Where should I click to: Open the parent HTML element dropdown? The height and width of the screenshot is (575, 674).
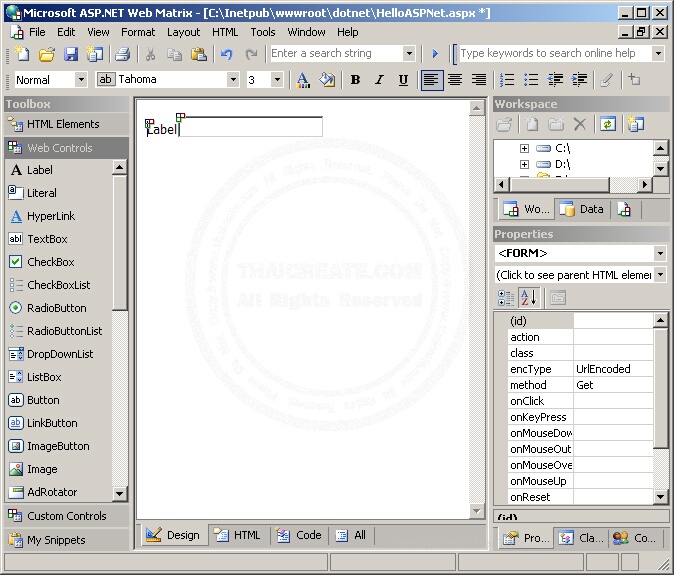[660, 274]
